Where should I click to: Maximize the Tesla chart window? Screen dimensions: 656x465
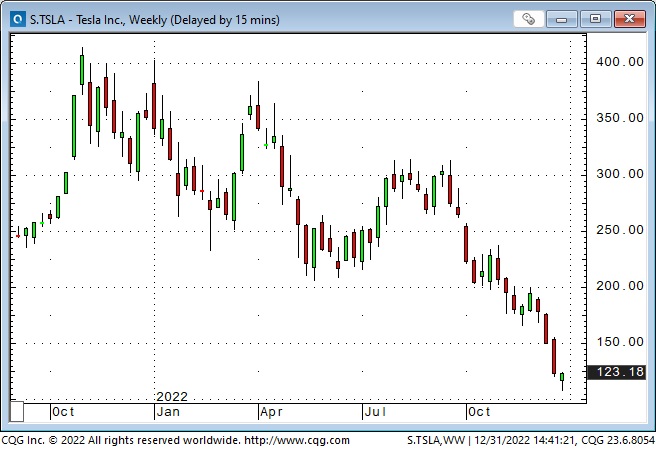(595, 19)
